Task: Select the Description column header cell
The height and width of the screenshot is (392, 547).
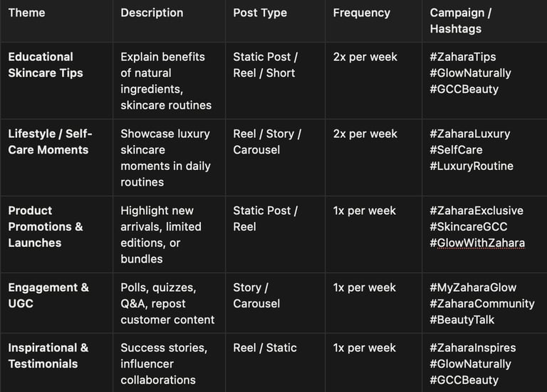Action: 170,21
